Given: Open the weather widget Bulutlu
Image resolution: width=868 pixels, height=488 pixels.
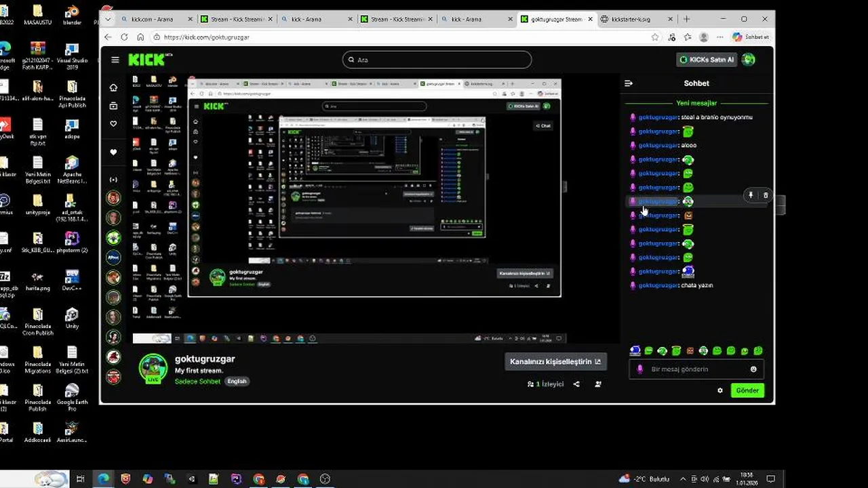Looking at the screenshot, I should point(645,479).
